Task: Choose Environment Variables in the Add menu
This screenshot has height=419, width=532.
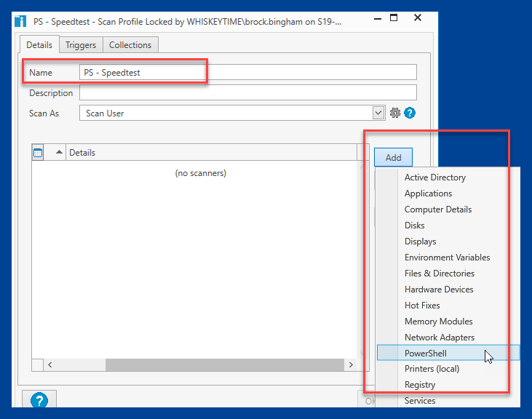Action: pos(448,258)
